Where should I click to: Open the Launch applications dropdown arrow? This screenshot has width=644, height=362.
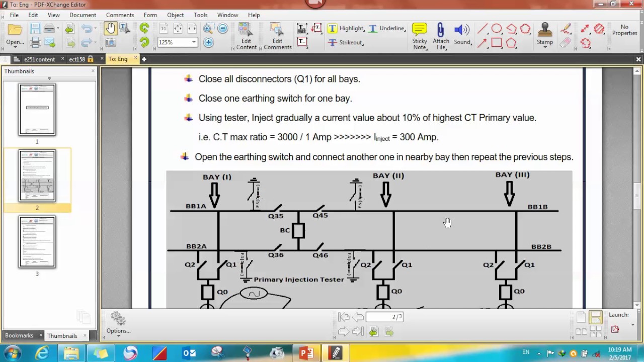(x=633, y=324)
